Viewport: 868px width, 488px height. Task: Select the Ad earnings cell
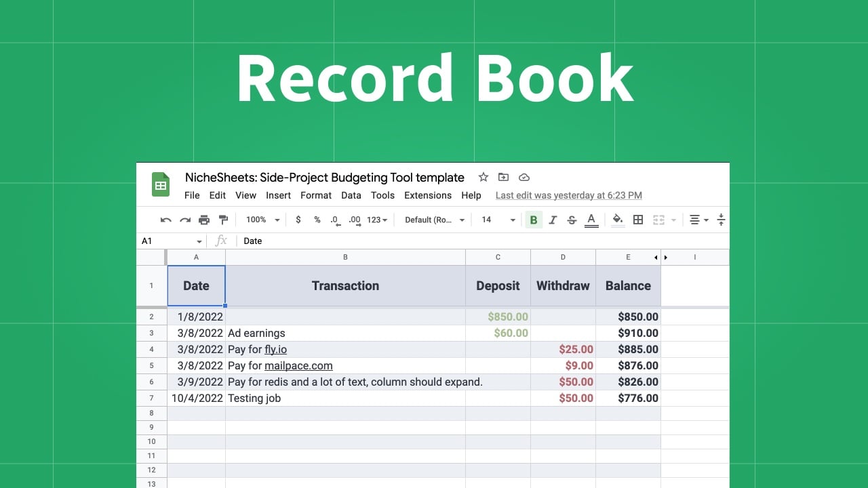(345, 333)
